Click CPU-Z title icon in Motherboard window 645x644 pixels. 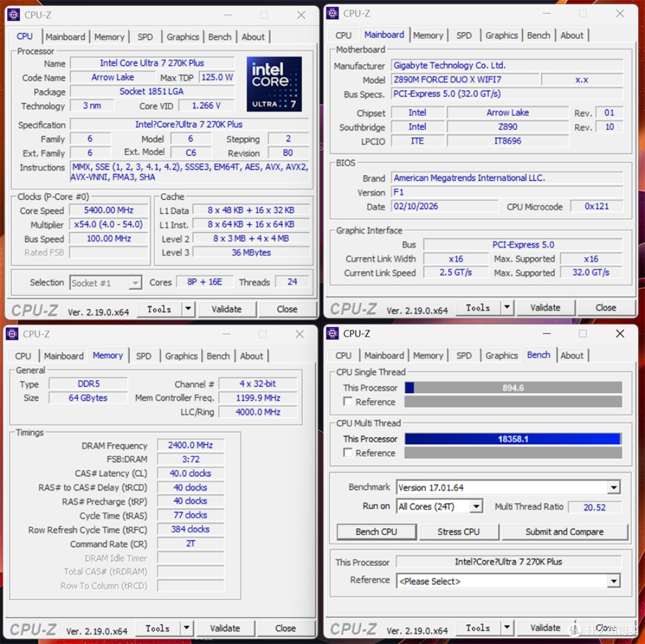click(333, 13)
